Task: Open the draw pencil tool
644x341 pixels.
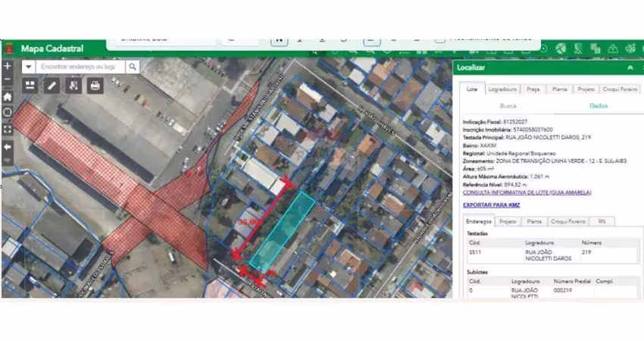Action: pos(52,86)
